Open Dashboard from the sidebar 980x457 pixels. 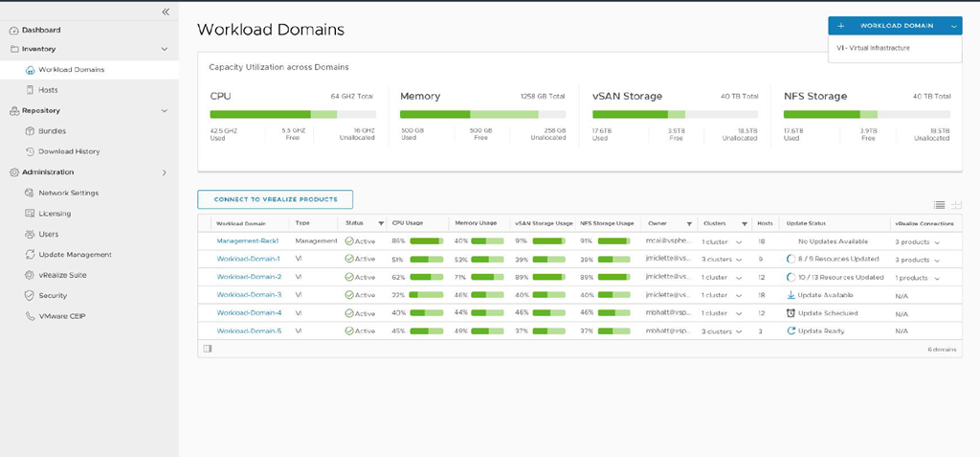tap(40, 30)
